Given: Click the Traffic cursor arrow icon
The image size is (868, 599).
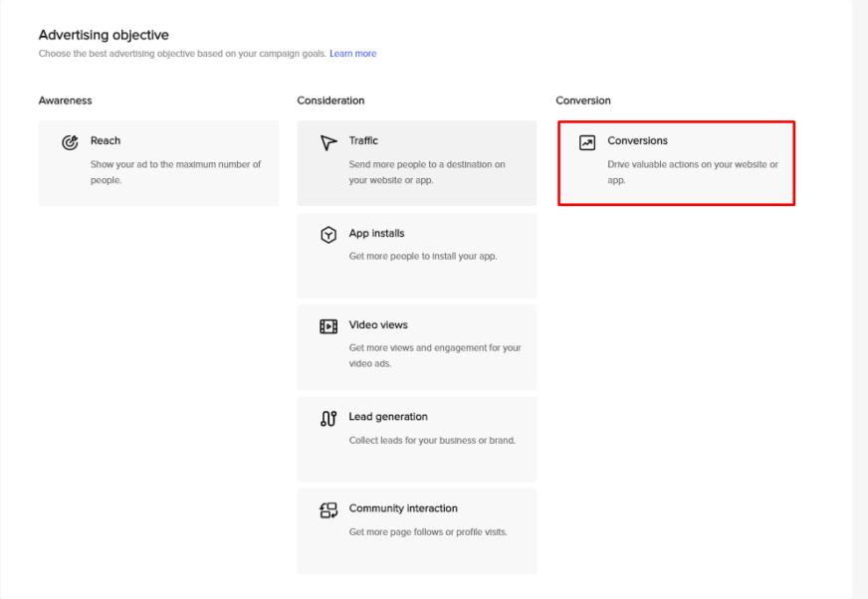Looking at the screenshot, I should 328,143.
